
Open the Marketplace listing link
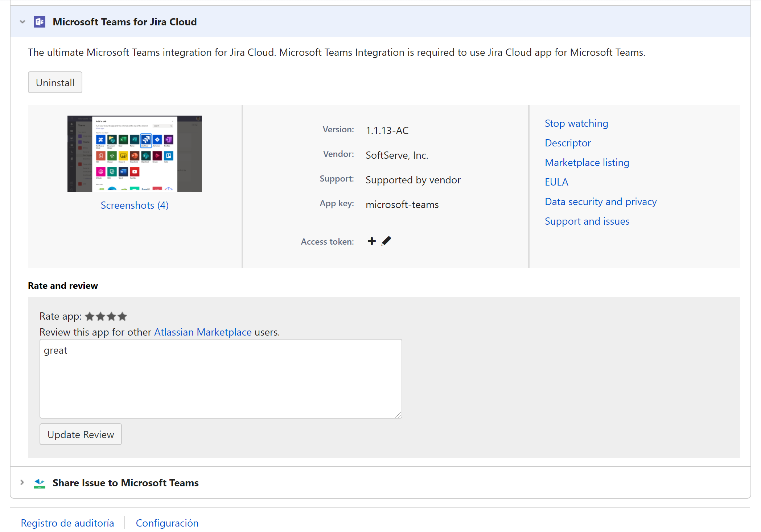coord(587,162)
